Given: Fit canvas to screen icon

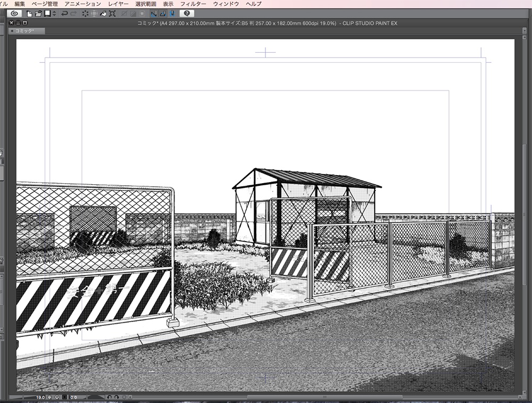Looking at the screenshot, I should pyautogui.click(x=64, y=397).
